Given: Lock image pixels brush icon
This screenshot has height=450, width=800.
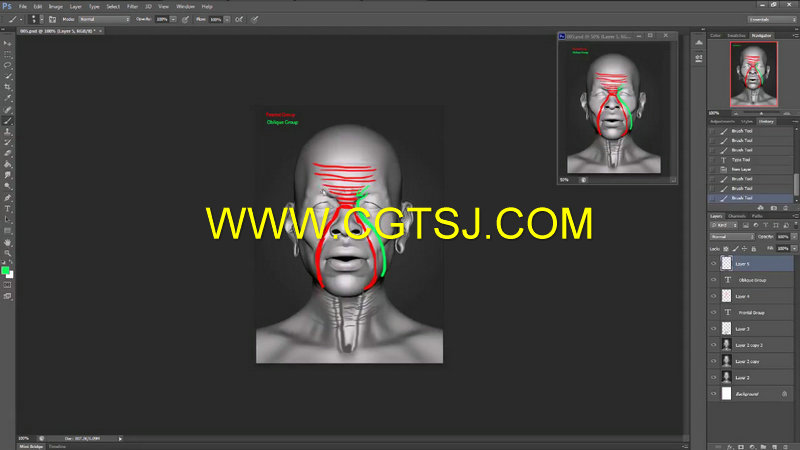Looking at the screenshot, I should (735, 249).
